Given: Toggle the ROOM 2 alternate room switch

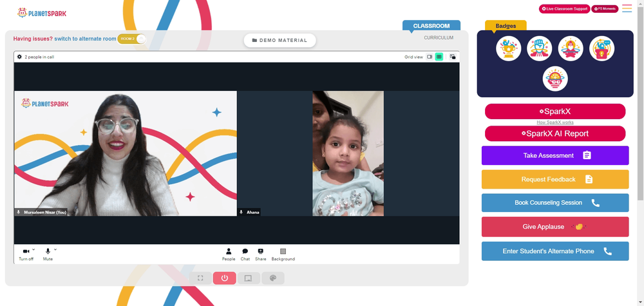Looking at the screenshot, I should coord(132,39).
